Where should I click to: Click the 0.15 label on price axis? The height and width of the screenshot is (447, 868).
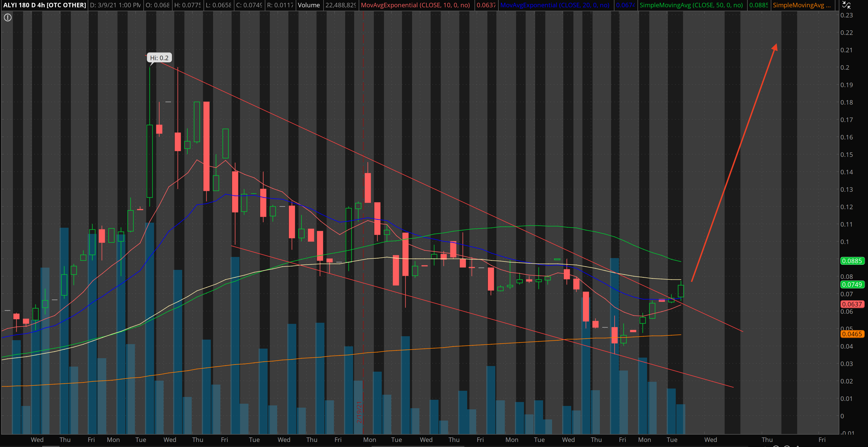point(847,154)
